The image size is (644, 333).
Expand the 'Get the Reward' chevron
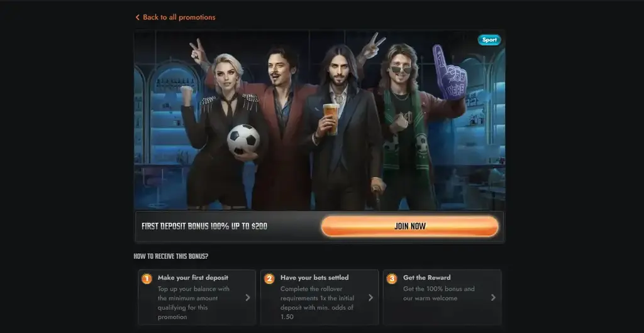pos(493,298)
